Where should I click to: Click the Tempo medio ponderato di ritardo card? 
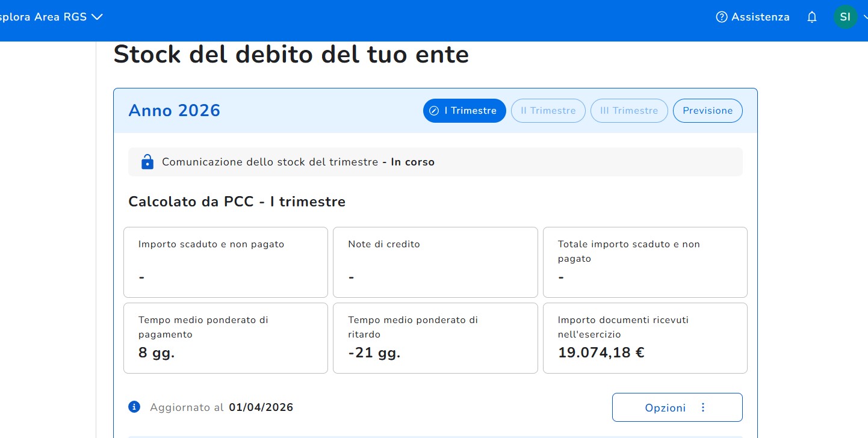pos(435,338)
